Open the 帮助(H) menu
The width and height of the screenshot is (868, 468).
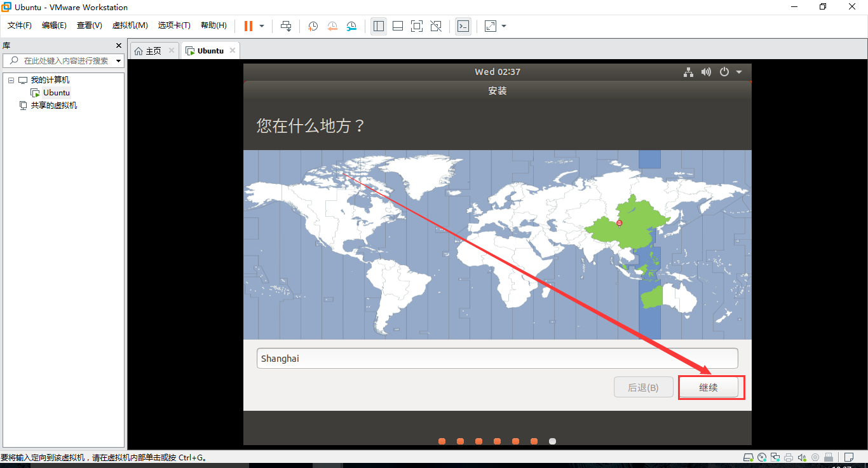[x=214, y=25]
